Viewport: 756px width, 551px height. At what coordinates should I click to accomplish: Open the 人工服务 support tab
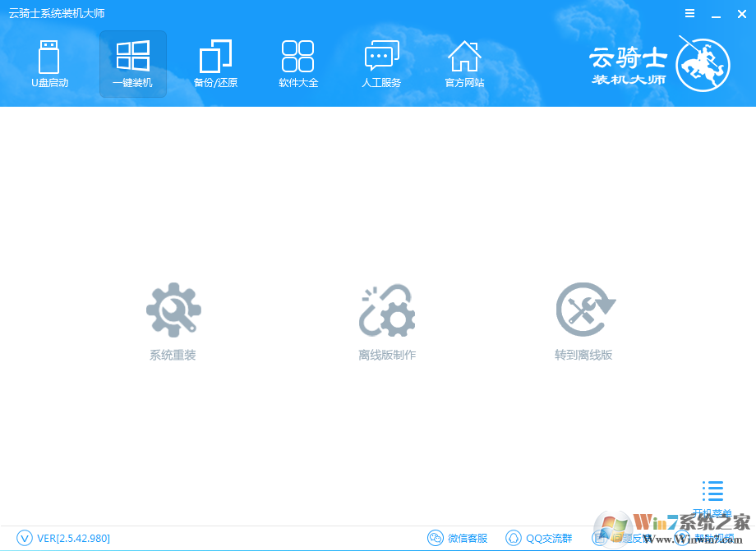[381, 63]
